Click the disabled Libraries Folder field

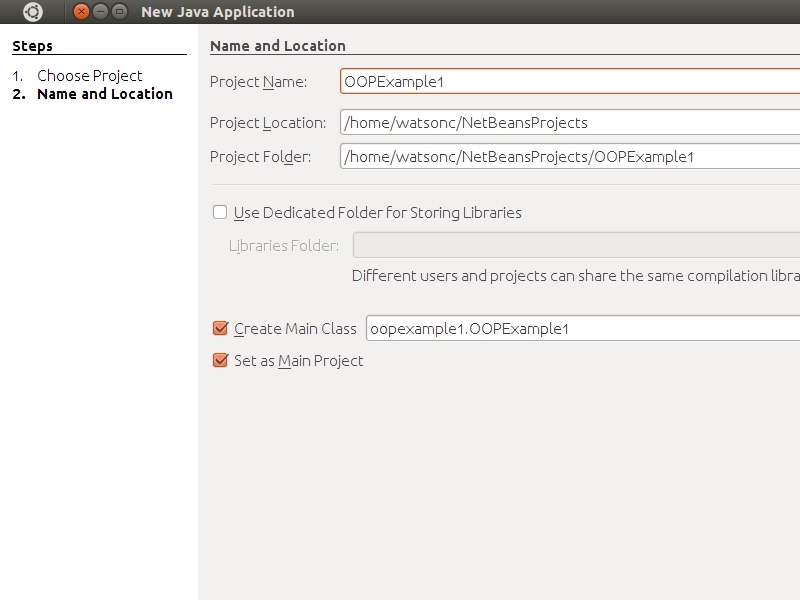pyautogui.click(x=576, y=245)
